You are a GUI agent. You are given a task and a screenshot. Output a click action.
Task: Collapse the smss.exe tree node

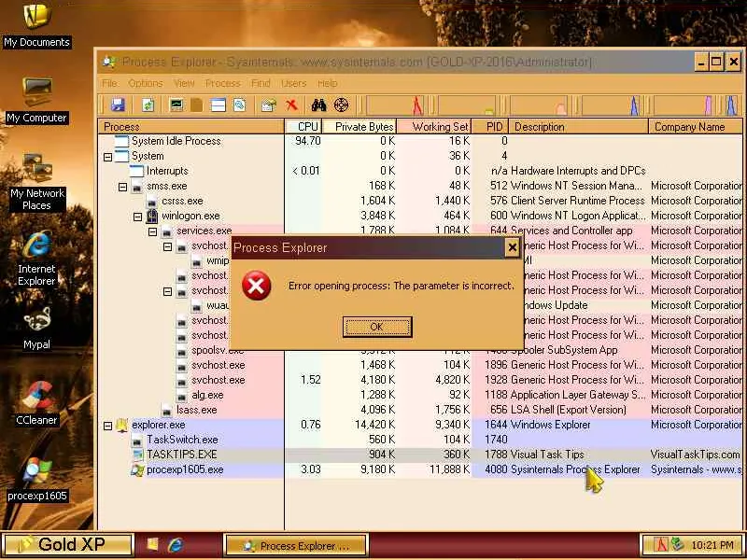pos(123,186)
